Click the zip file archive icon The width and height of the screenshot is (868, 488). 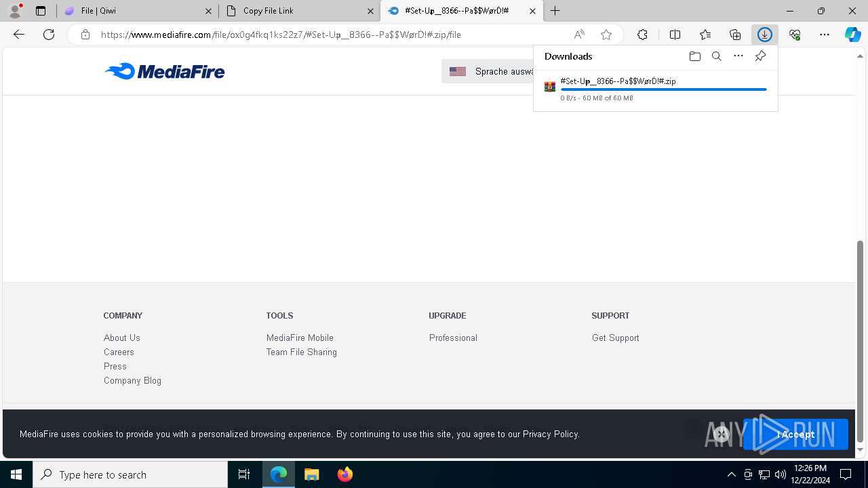click(x=550, y=87)
